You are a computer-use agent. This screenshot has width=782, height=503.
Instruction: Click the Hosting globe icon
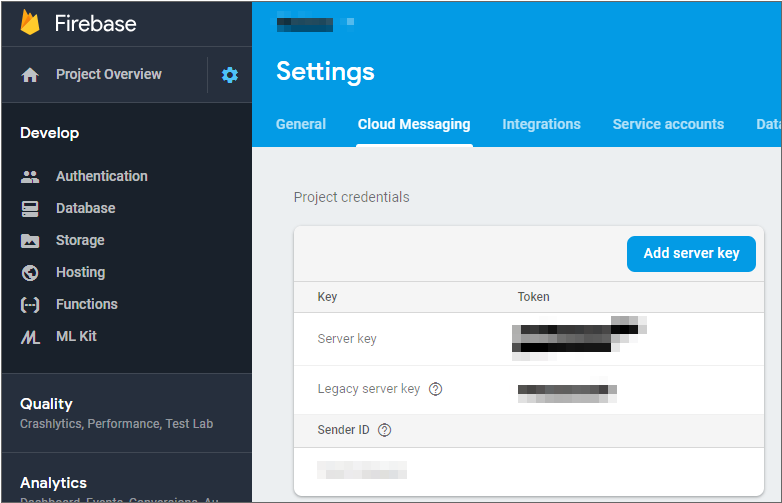(x=30, y=273)
